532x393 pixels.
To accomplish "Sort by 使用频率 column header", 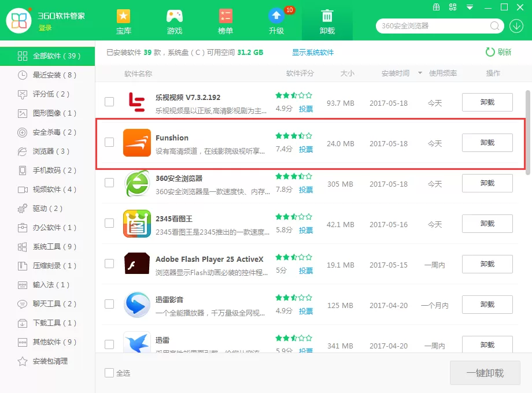I will pyautogui.click(x=443, y=73).
